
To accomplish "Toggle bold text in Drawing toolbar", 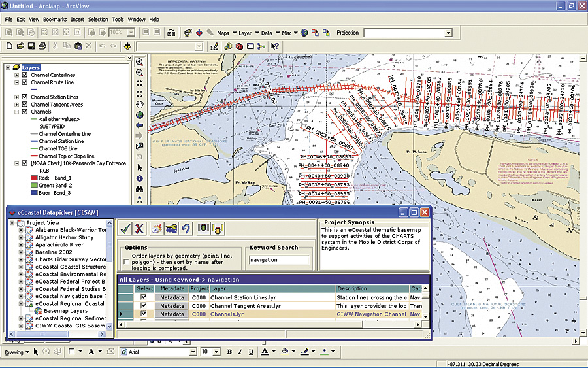I will pos(229,352).
